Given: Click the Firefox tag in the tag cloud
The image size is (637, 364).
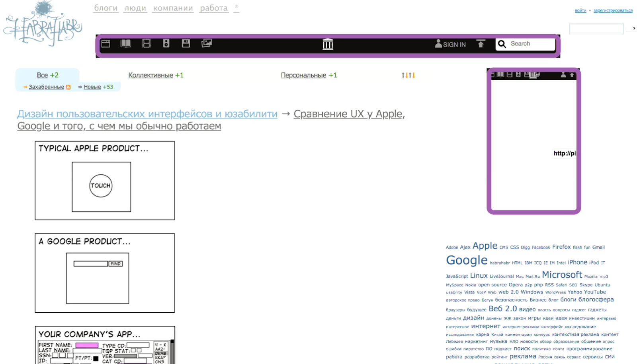Looking at the screenshot, I should (x=561, y=247).
